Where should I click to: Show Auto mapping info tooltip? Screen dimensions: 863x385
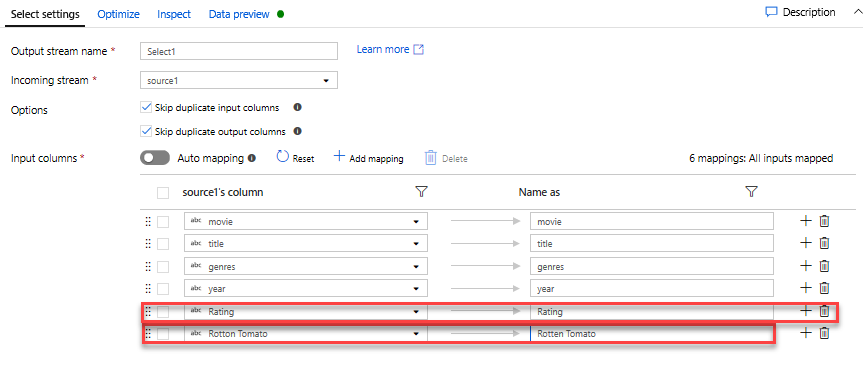tap(252, 158)
